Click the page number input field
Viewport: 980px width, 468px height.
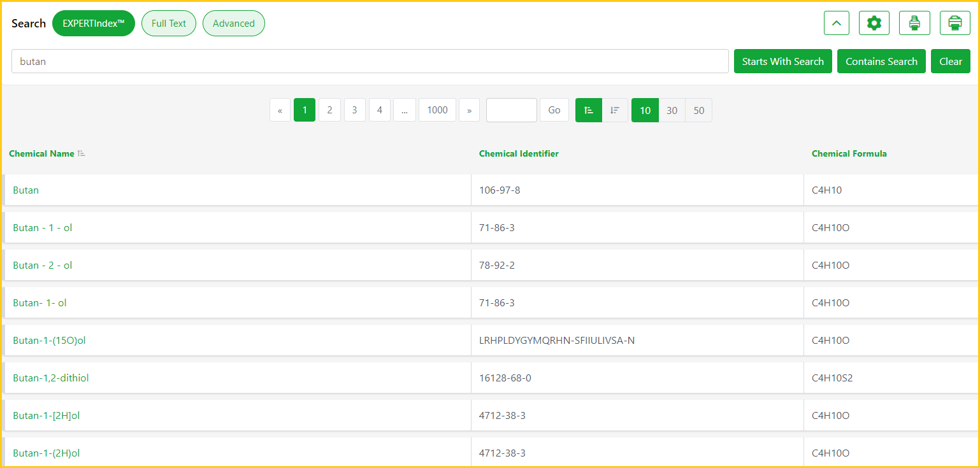click(511, 110)
